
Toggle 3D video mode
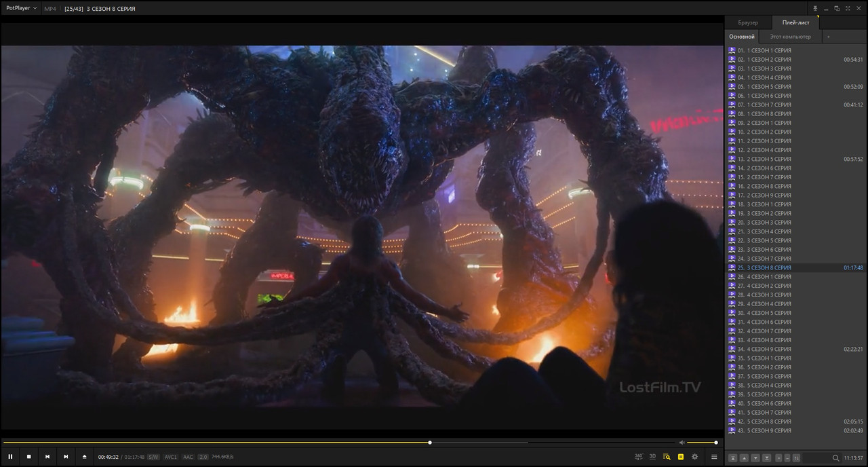[x=652, y=457]
